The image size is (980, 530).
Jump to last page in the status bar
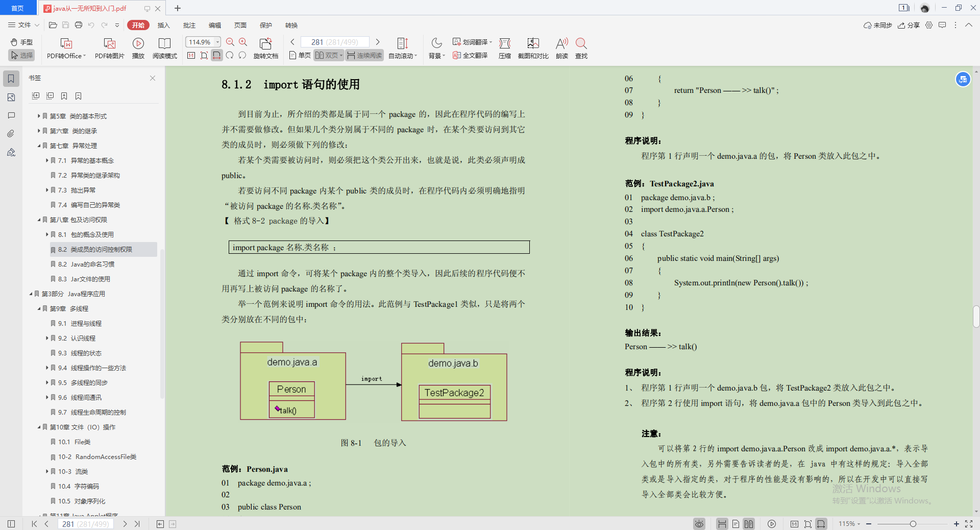point(137,524)
